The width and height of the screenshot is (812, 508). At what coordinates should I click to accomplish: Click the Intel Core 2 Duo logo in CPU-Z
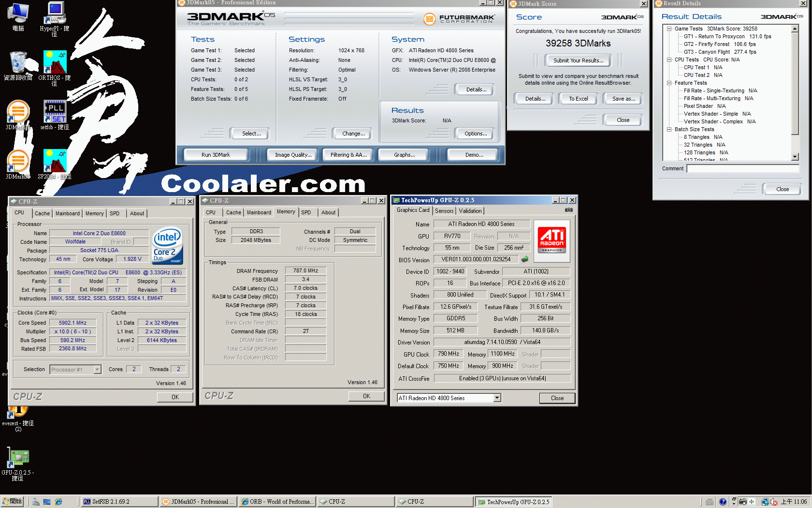click(168, 246)
